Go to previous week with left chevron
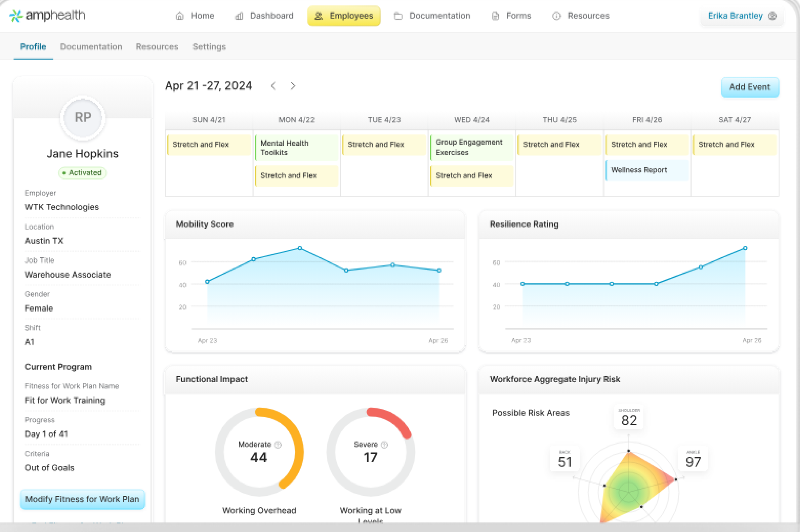 (x=273, y=86)
